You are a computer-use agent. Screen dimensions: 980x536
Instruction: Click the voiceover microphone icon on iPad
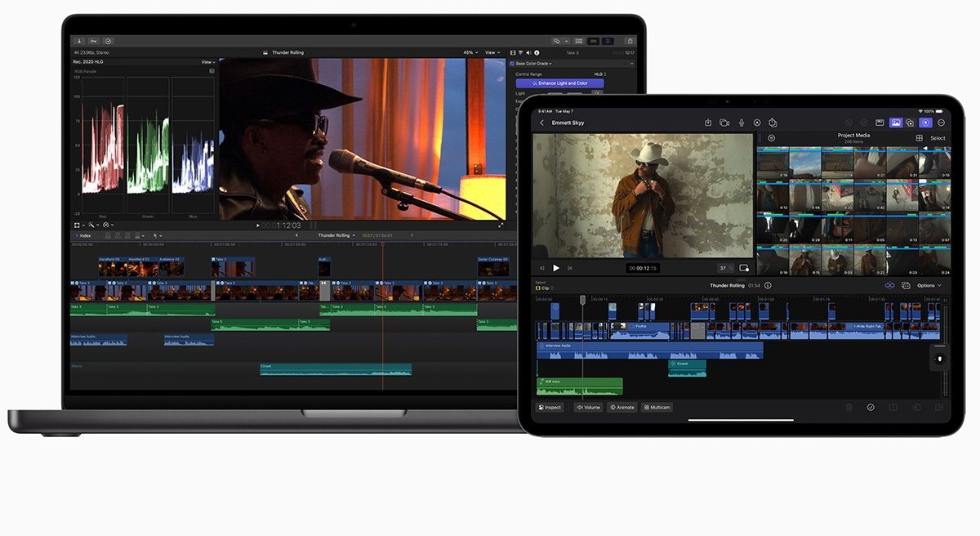(x=742, y=123)
